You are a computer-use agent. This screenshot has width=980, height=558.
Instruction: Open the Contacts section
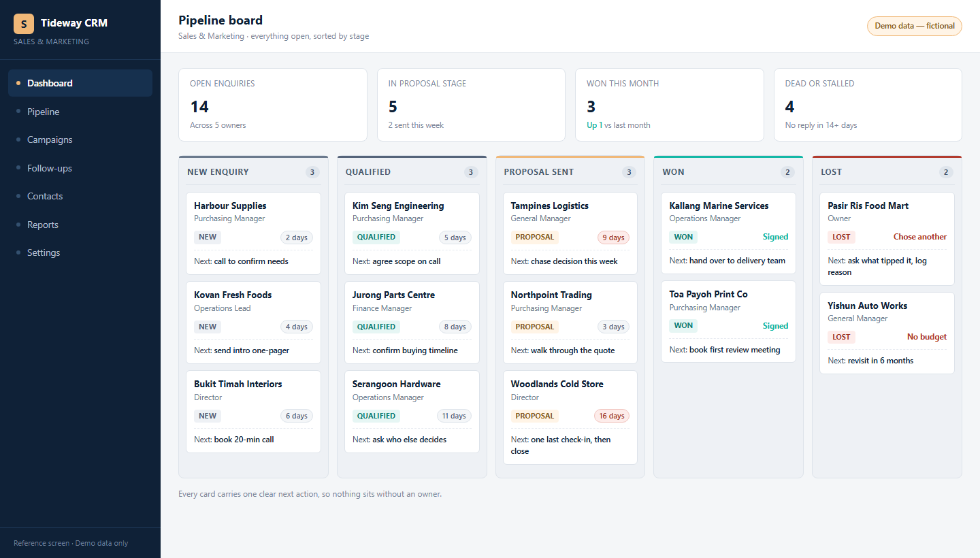pos(80,196)
